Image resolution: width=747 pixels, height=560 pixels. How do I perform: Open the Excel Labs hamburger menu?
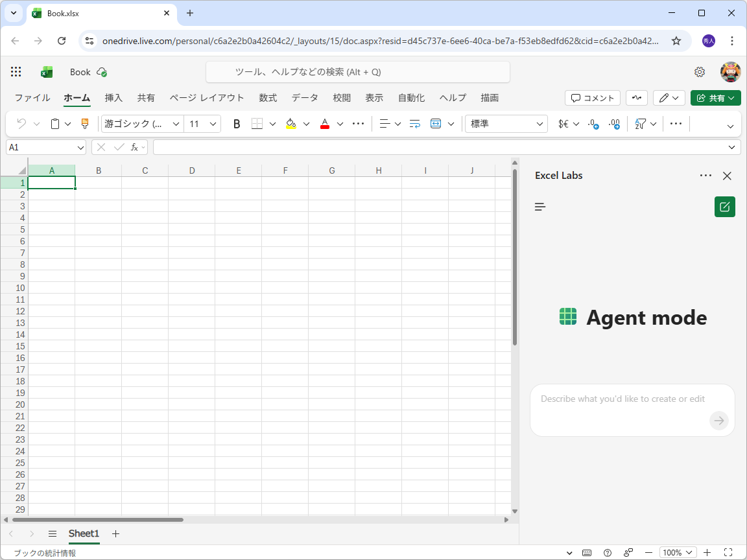tap(539, 207)
